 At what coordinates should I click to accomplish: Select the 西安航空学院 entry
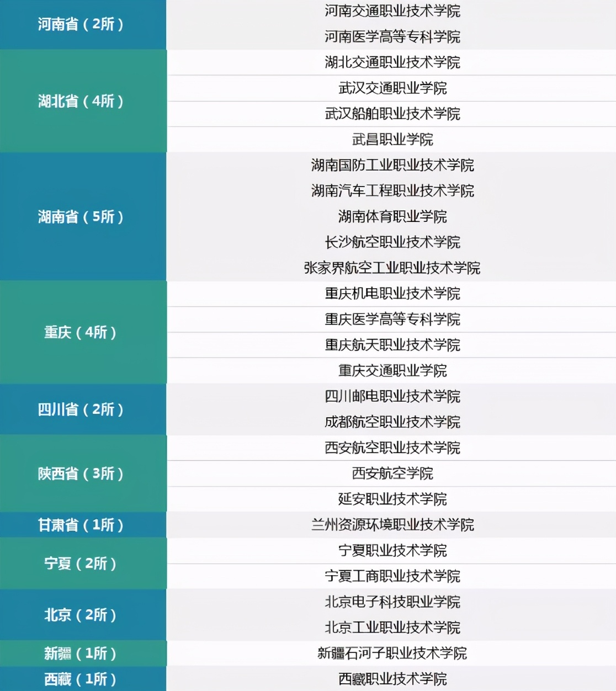click(392, 474)
